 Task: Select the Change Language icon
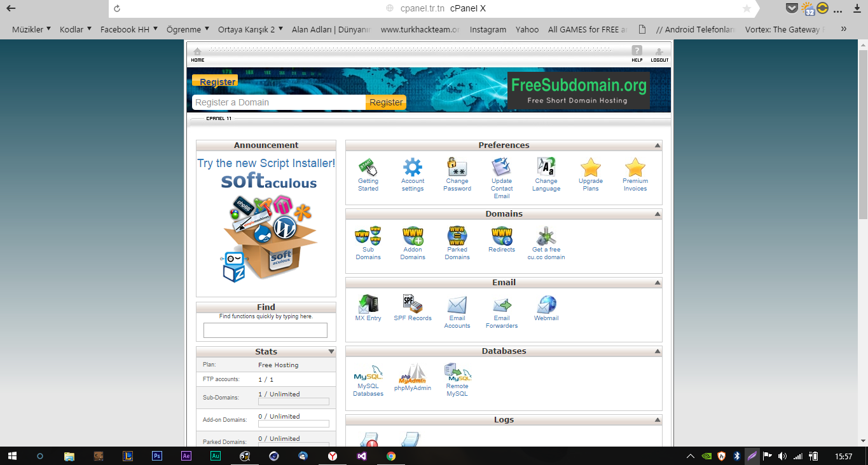[x=546, y=168]
